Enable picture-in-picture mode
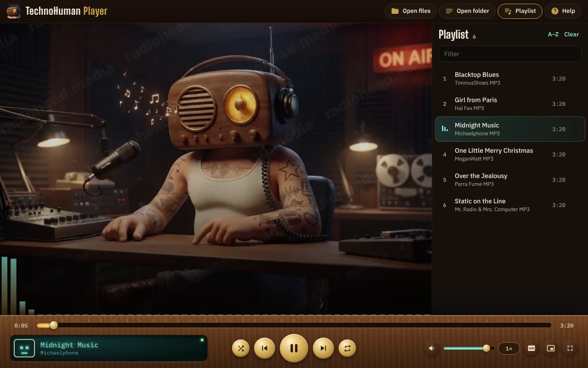Viewport: 588px width, 368px height. pyautogui.click(x=551, y=348)
